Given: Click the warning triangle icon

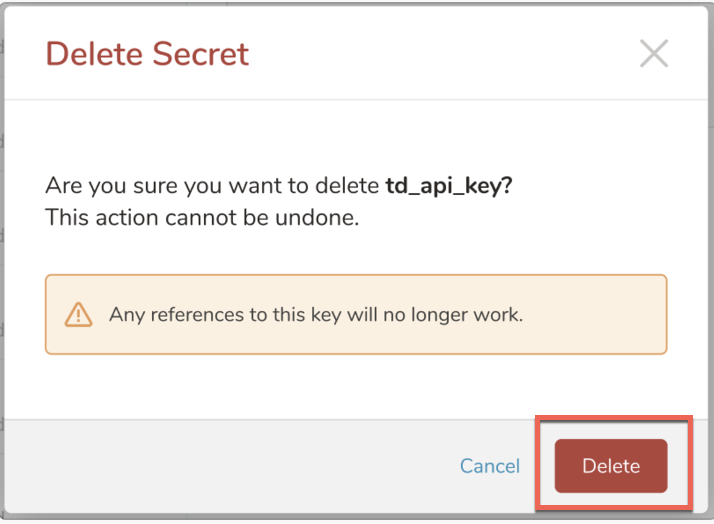Looking at the screenshot, I should [78, 314].
